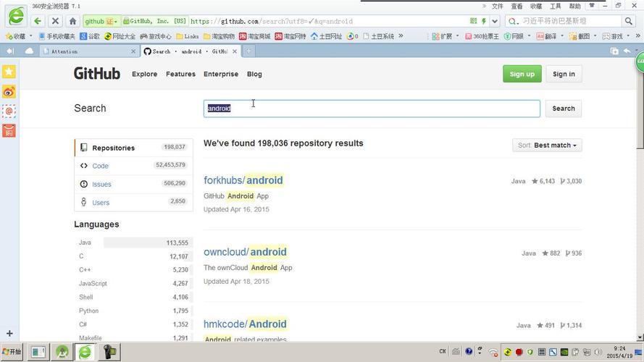Close the Search android GitHub tab
Screen dimensions: 644x362
(235, 51)
